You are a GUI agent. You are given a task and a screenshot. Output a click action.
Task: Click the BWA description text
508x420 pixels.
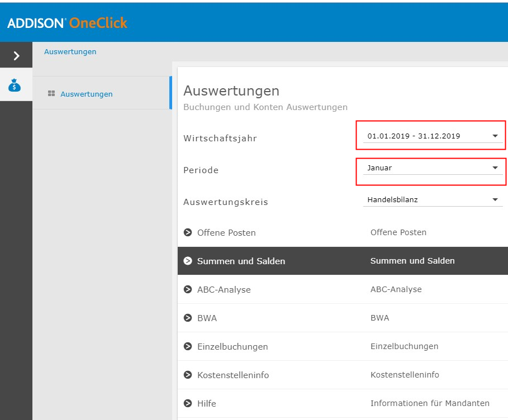pos(379,318)
